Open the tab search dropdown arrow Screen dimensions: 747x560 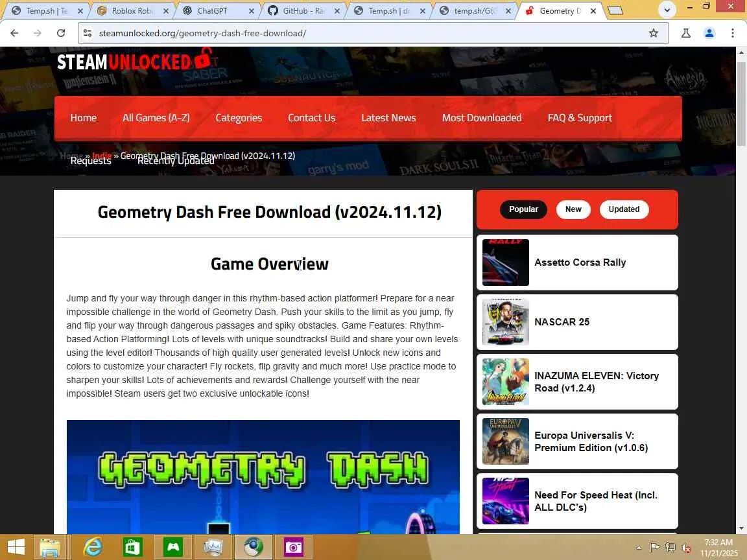(667, 10)
